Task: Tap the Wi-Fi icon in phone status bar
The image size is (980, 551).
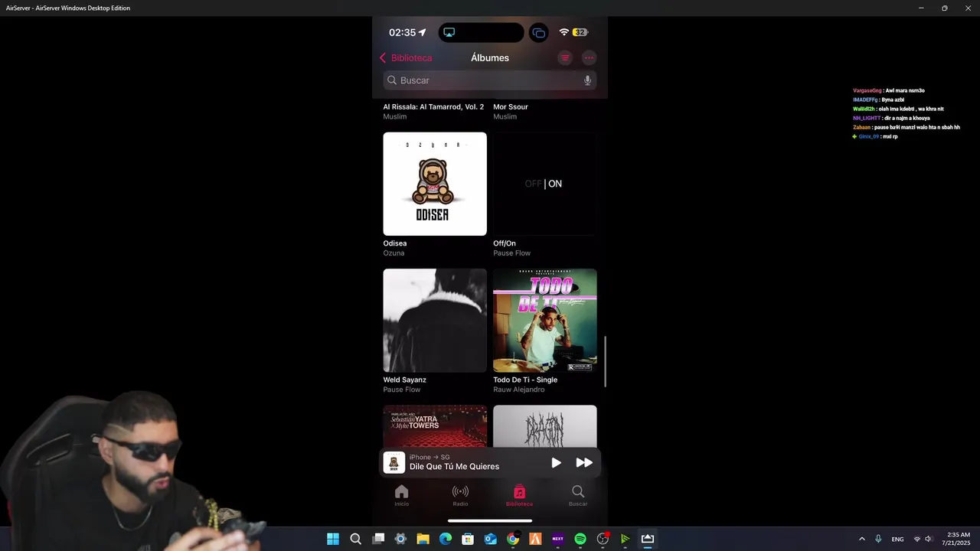Action: [564, 33]
